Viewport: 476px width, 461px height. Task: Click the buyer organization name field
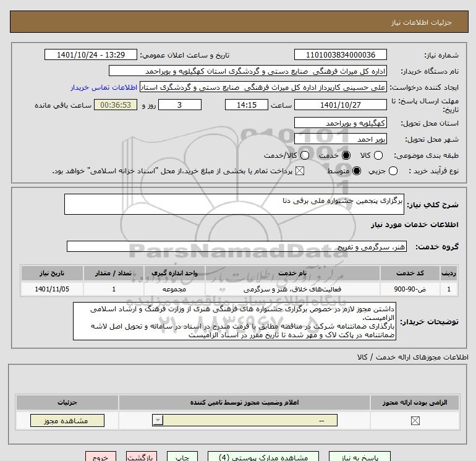(248, 71)
